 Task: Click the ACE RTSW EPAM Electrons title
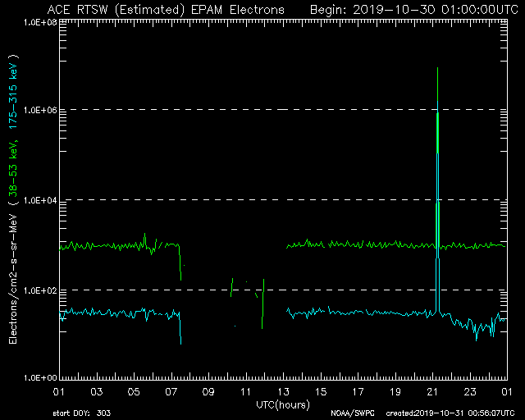[166, 9]
